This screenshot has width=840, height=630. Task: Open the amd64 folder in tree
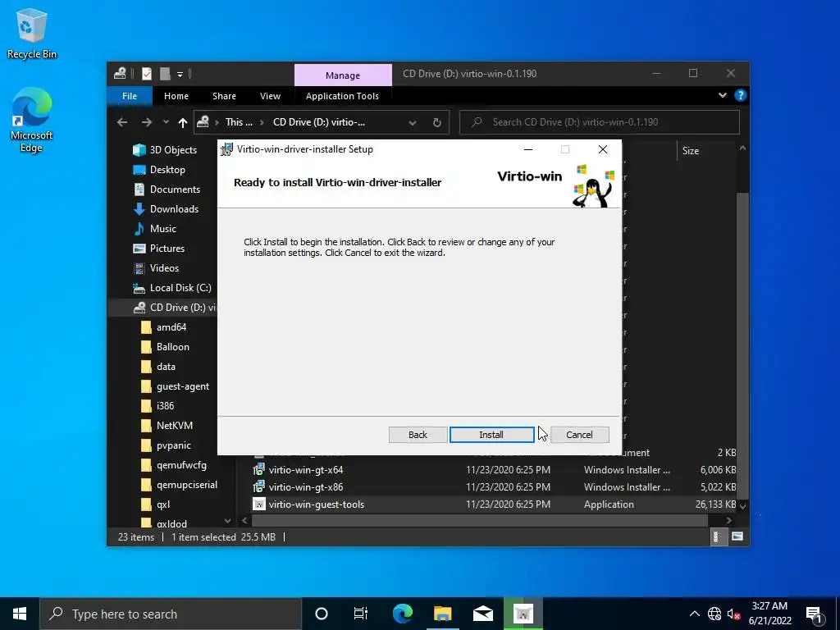point(163,327)
